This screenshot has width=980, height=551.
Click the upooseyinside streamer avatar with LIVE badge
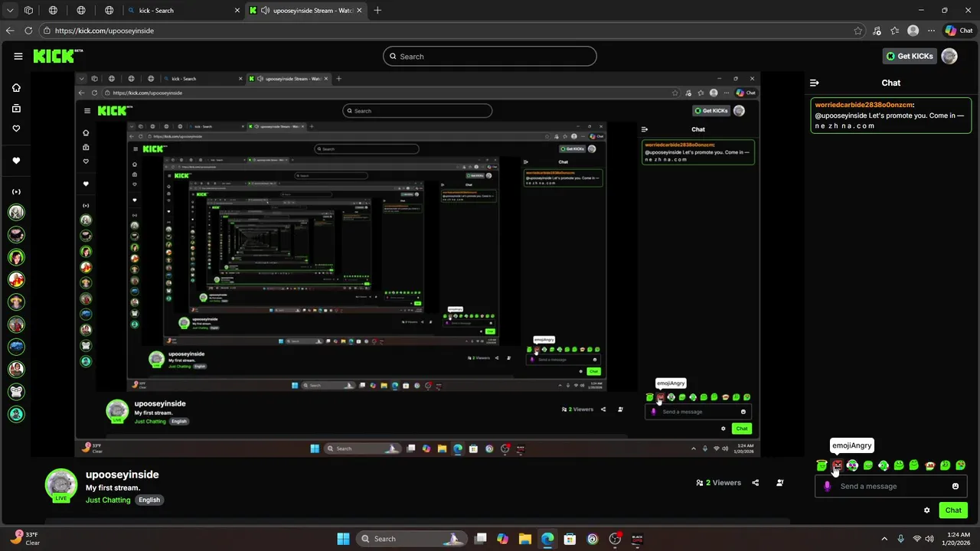61,485
